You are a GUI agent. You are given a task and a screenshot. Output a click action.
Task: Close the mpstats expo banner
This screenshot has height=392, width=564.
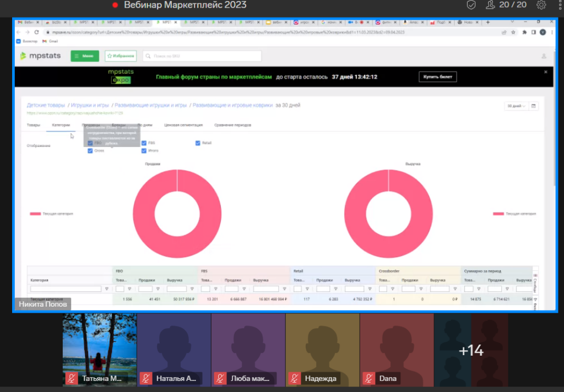tap(546, 72)
